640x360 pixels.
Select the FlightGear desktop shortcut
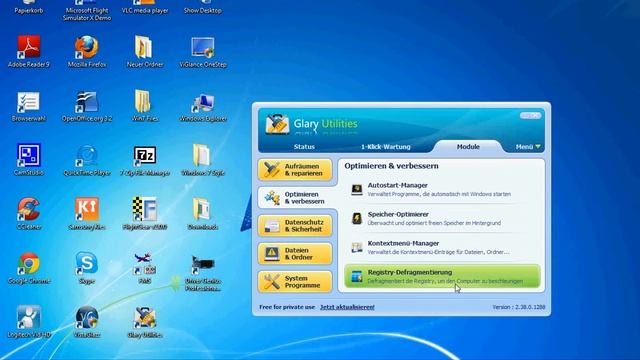pyautogui.click(x=144, y=209)
